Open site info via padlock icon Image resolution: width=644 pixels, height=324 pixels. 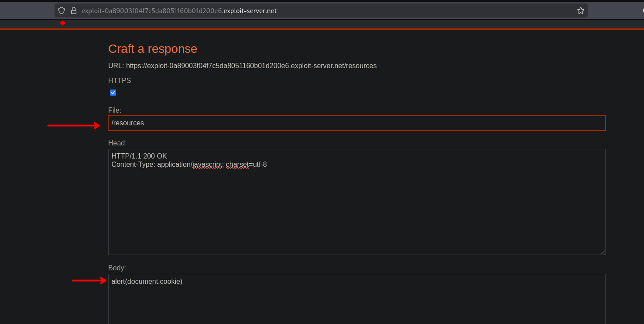(x=73, y=10)
